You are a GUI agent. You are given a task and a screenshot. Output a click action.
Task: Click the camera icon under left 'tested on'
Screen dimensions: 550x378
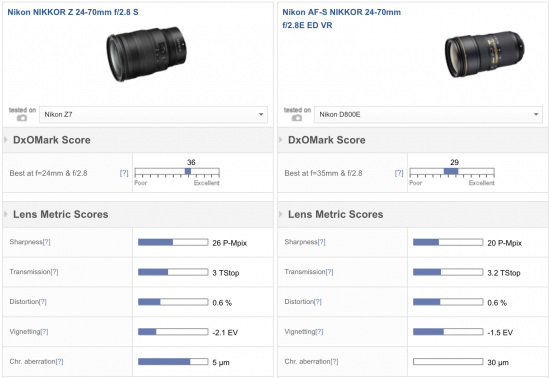click(22, 118)
